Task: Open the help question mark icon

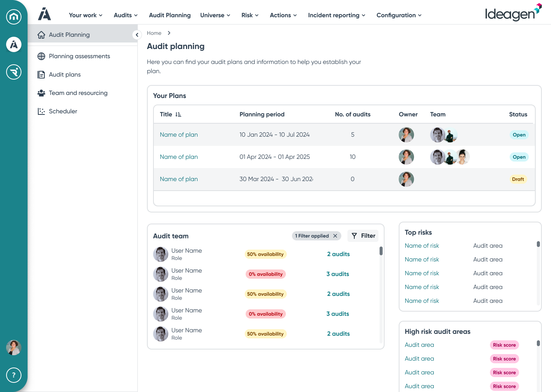Action: (x=14, y=375)
